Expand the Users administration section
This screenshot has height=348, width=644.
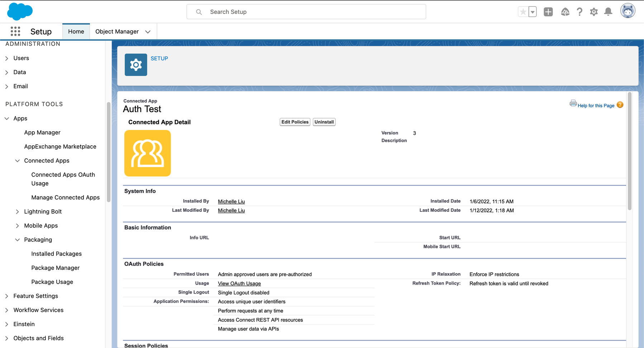coord(7,58)
